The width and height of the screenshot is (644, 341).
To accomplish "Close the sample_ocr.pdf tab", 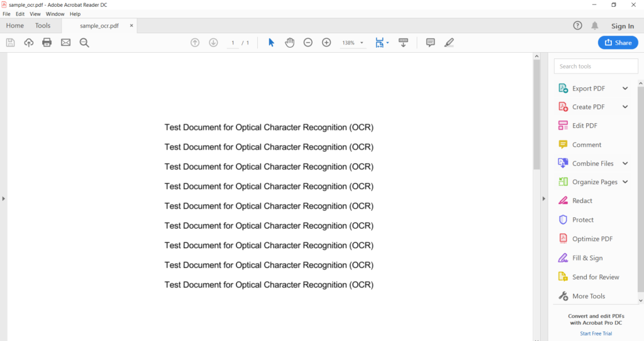I will click(131, 26).
